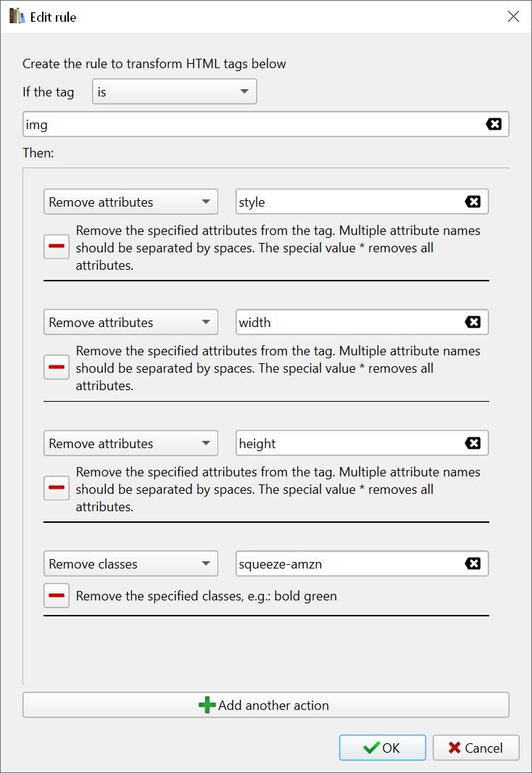Delete the Remove classes action
532x773 pixels.
point(57,596)
